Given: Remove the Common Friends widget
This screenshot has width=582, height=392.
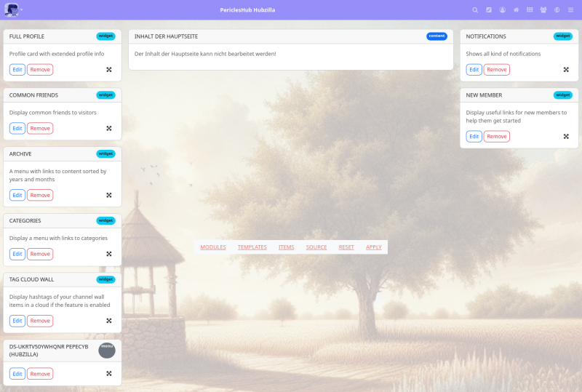Looking at the screenshot, I should [x=40, y=129].
